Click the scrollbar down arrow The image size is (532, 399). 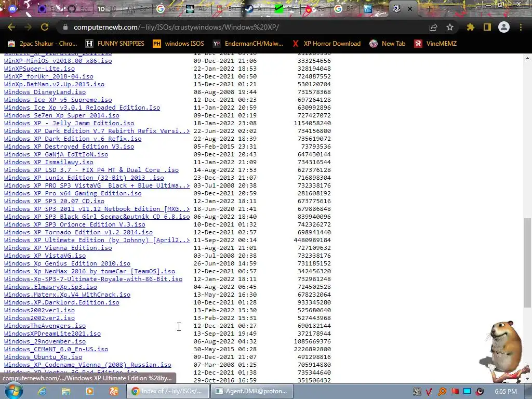click(528, 379)
